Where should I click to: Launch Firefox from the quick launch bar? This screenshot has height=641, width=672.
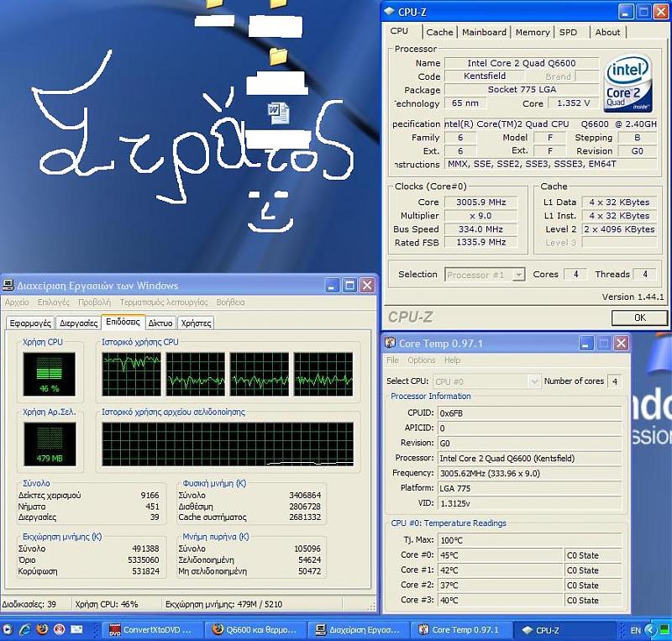tap(42, 629)
